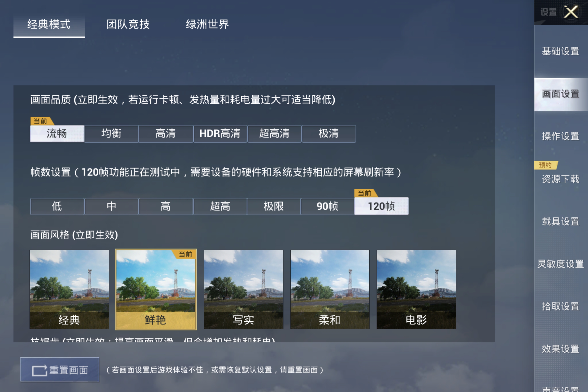Set graphics quality to 极清
The image size is (588, 392).
coord(329,134)
